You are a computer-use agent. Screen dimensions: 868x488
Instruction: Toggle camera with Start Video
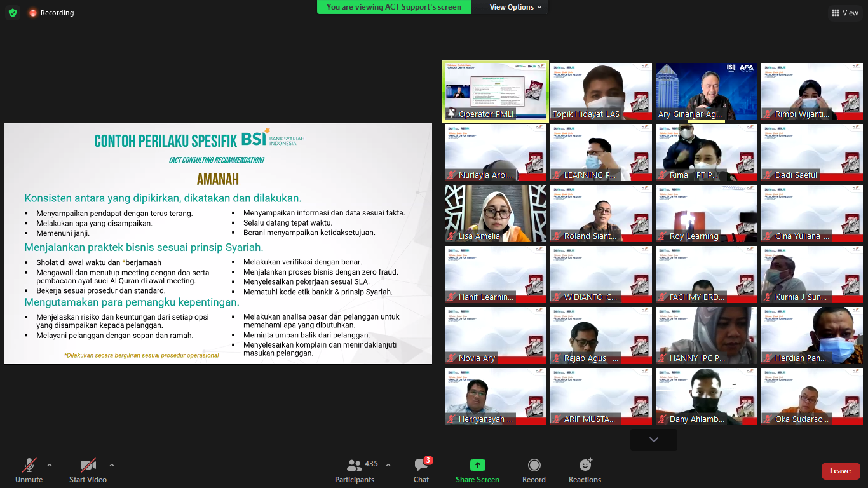pyautogui.click(x=88, y=471)
